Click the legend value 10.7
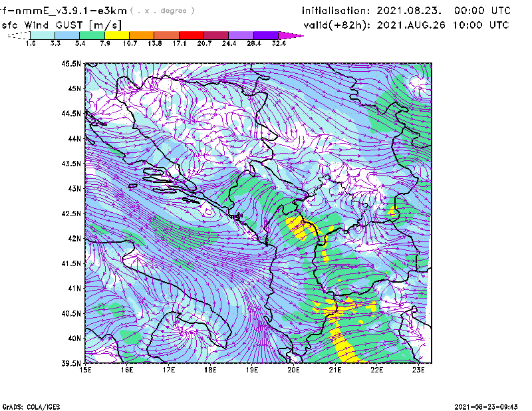Viewport: 532px width, 411px height. (130, 43)
